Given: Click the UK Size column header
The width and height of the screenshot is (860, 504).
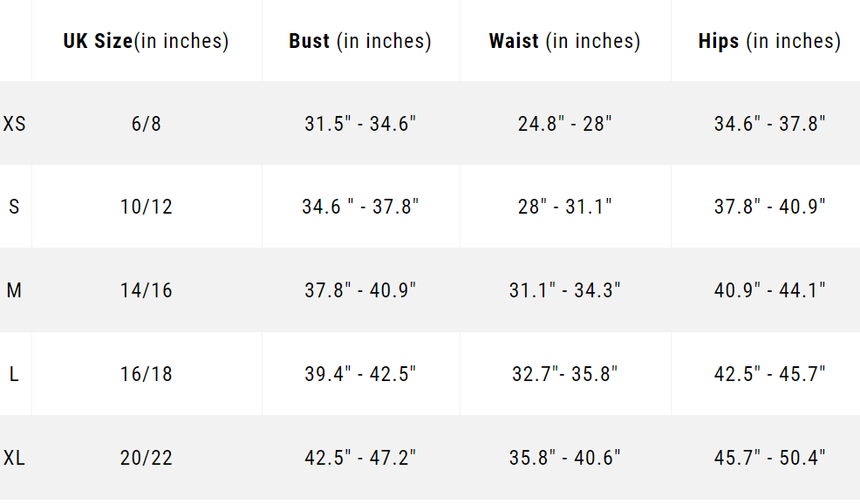Looking at the screenshot, I should tap(146, 41).
